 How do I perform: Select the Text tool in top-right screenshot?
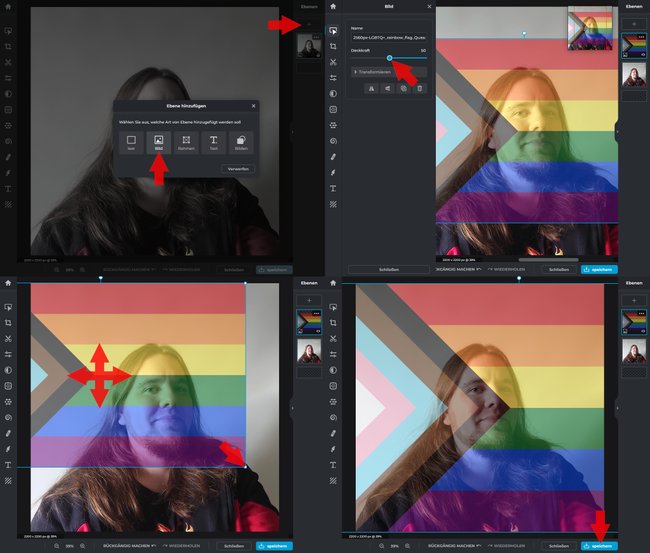[333, 189]
